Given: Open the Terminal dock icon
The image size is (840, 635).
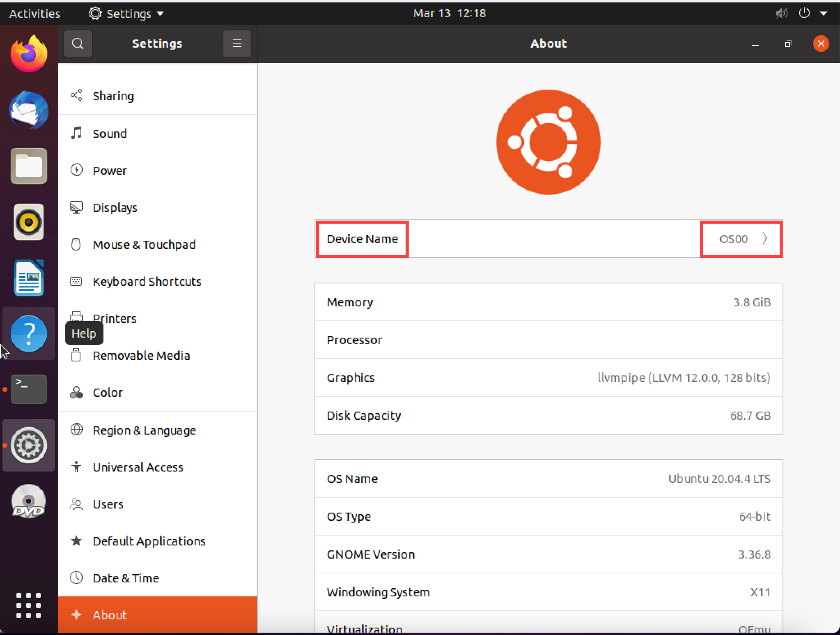Looking at the screenshot, I should pos(29,389).
